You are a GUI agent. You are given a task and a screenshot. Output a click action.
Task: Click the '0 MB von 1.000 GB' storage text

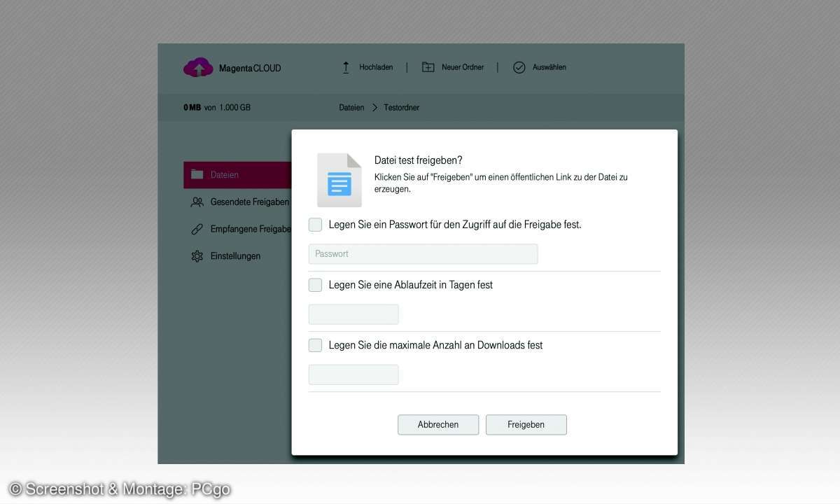(217, 108)
